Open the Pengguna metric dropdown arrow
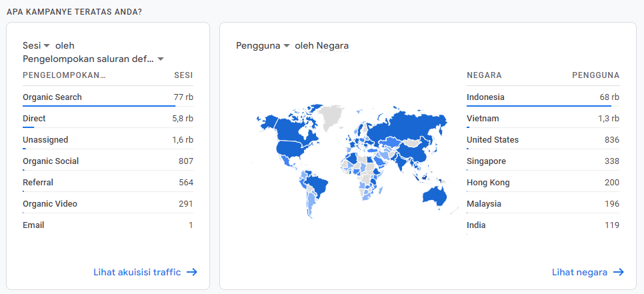Viewport: 644px width, 294px height. pyautogui.click(x=287, y=45)
